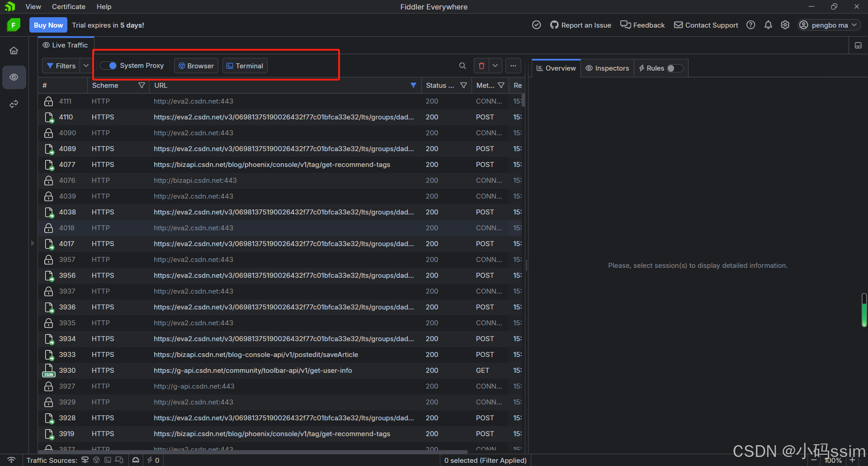Select session 3956 HTTPS row
Viewport: 868px width, 466px height.
(280, 276)
